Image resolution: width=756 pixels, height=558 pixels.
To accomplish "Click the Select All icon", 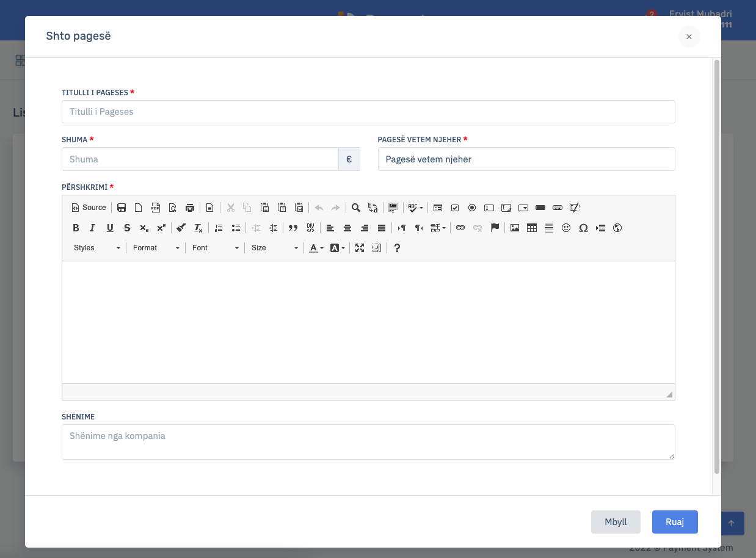I will (393, 208).
